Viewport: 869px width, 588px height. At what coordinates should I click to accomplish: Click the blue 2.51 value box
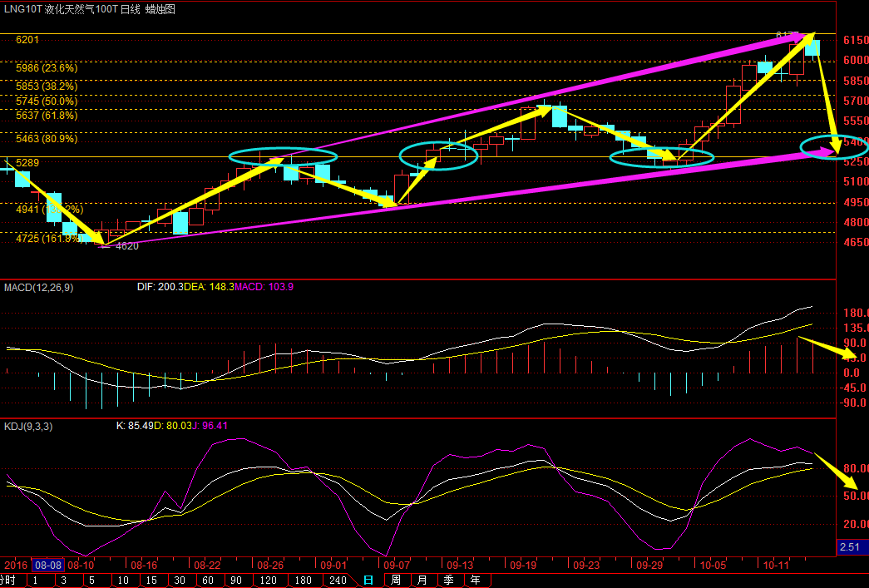(852, 546)
